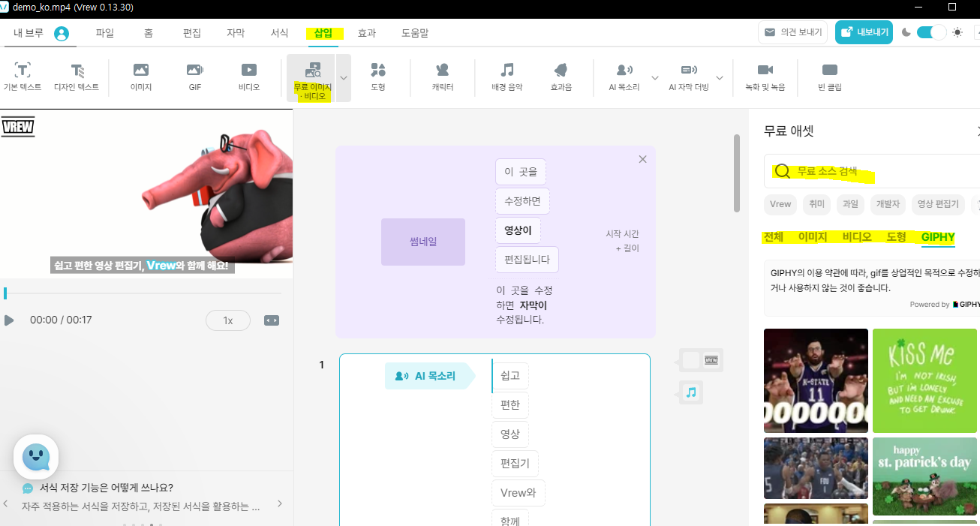Select the 기본 텍스트 insert tool

click(23, 77)
